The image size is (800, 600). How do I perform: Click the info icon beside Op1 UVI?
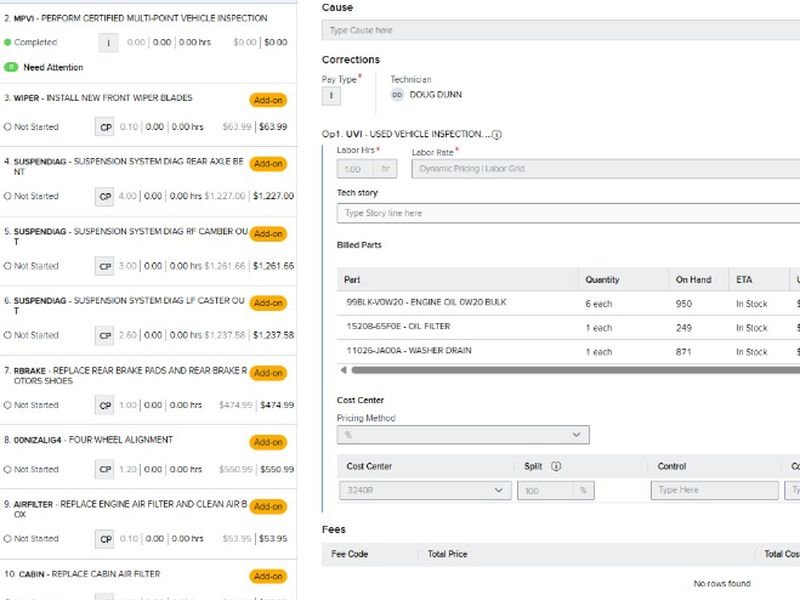point(497,134)
